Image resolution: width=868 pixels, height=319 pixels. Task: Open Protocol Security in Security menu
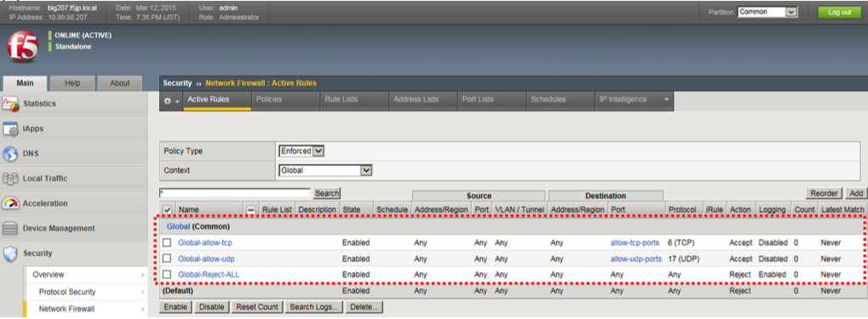coord(67,292)
